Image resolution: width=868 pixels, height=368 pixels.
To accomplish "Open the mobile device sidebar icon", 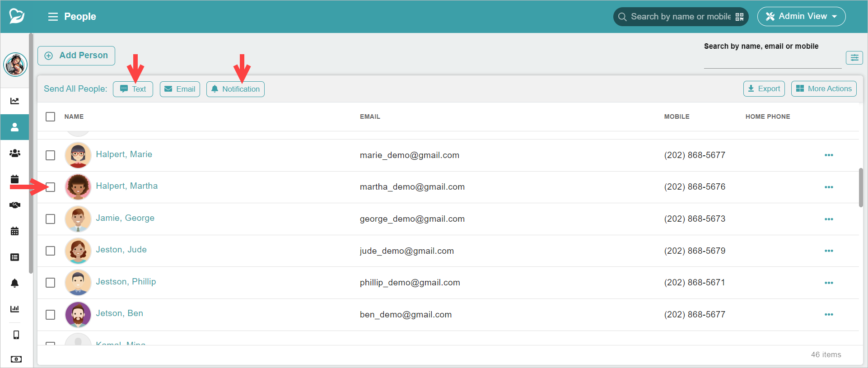I will [16, 335].
